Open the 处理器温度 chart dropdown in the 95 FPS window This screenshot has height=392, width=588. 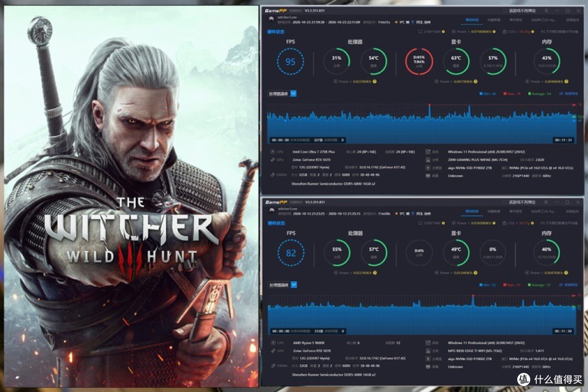click(293, 94)
